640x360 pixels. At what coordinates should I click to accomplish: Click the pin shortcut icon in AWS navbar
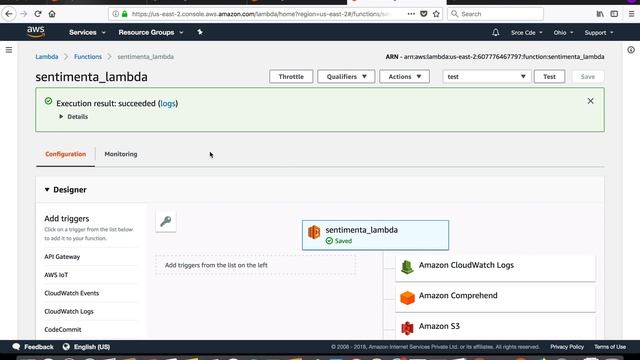200,32
